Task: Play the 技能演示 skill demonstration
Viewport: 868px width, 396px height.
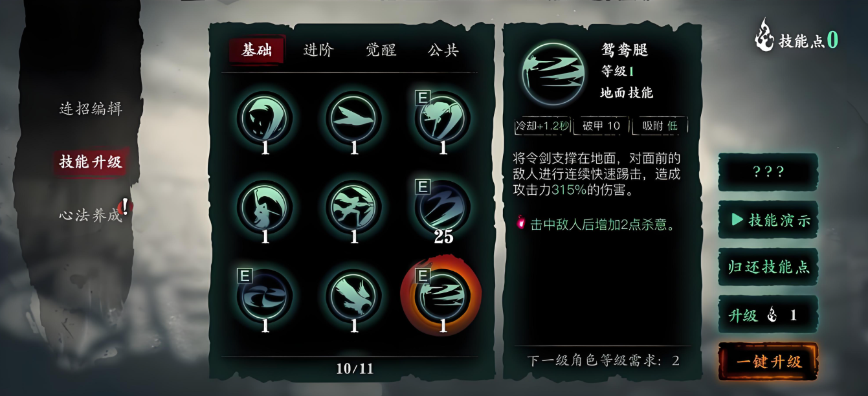Action: 768,220
